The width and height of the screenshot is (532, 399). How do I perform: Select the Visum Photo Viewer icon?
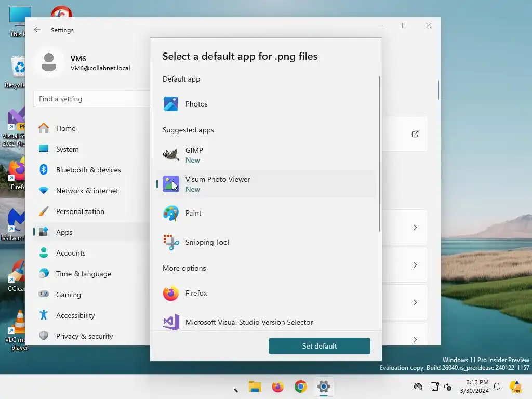[170, 184]
